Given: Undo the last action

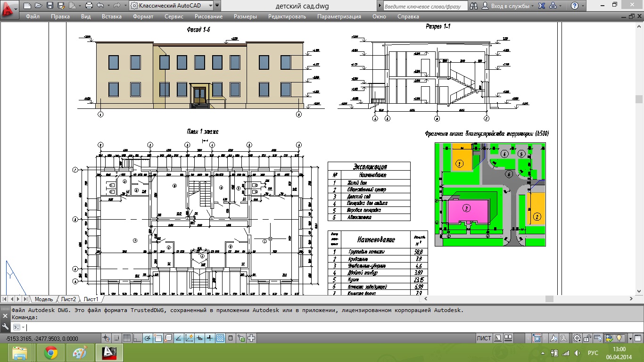Looking at the screenshot, I should point(100,6).
